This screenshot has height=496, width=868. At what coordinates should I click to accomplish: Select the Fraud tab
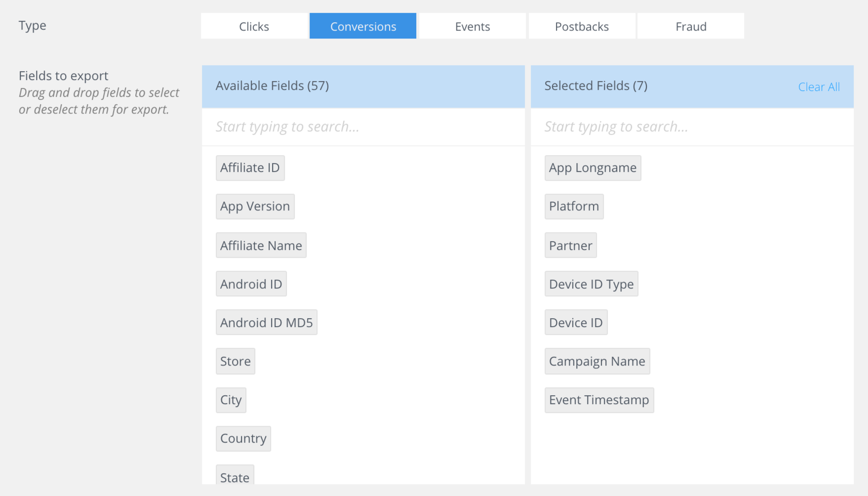(690, 26)
